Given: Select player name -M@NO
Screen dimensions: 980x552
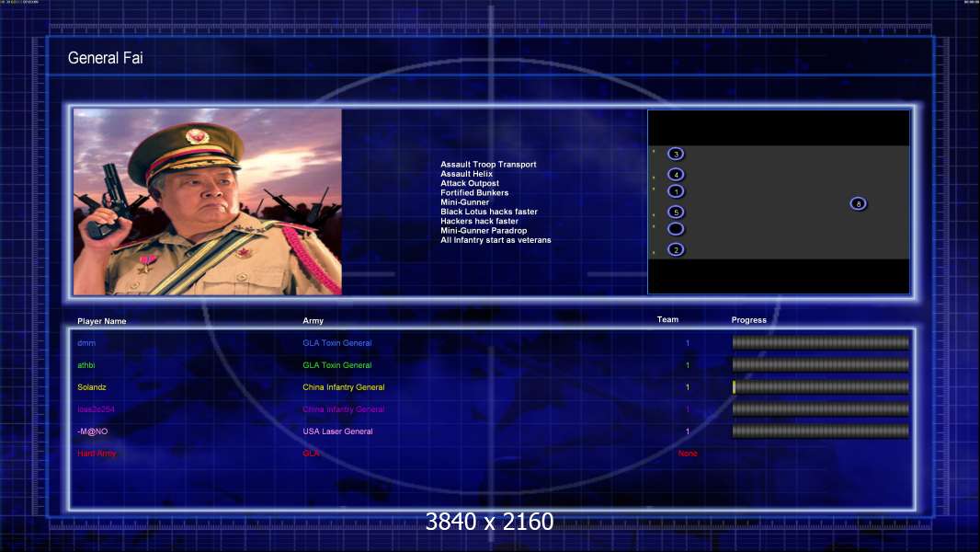Looking at the screenshot, I should coord(93,431).
